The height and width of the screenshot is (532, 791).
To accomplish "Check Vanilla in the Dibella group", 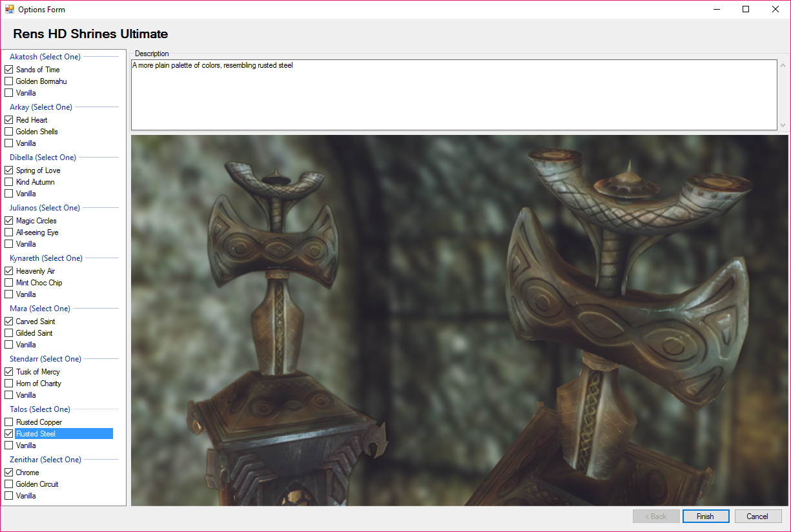I will point(9,194).
